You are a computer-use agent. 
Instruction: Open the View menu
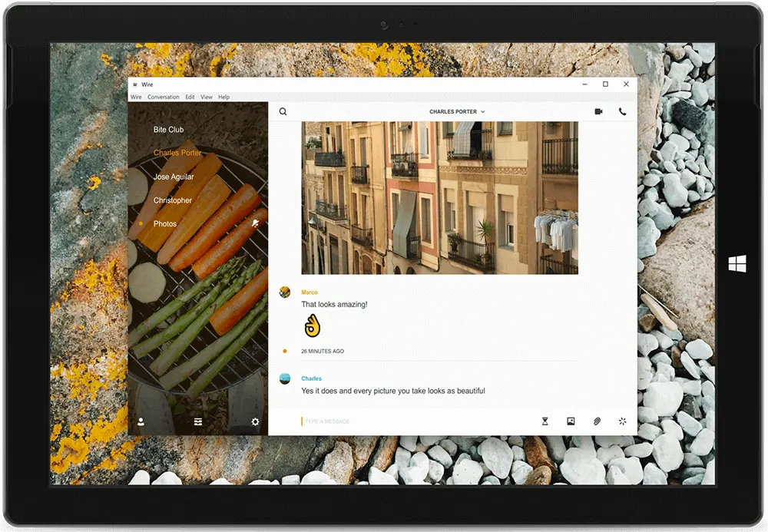pyautogui.click(x=206, y=97)
